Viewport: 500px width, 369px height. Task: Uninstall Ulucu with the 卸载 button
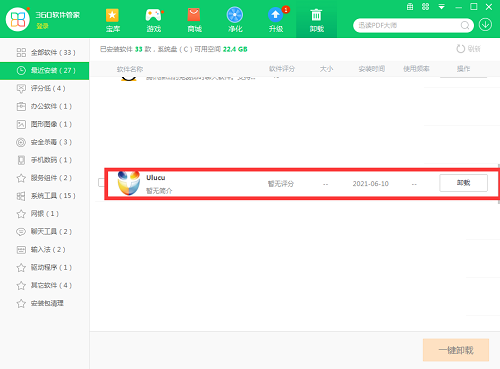click(x=463, y=183)
